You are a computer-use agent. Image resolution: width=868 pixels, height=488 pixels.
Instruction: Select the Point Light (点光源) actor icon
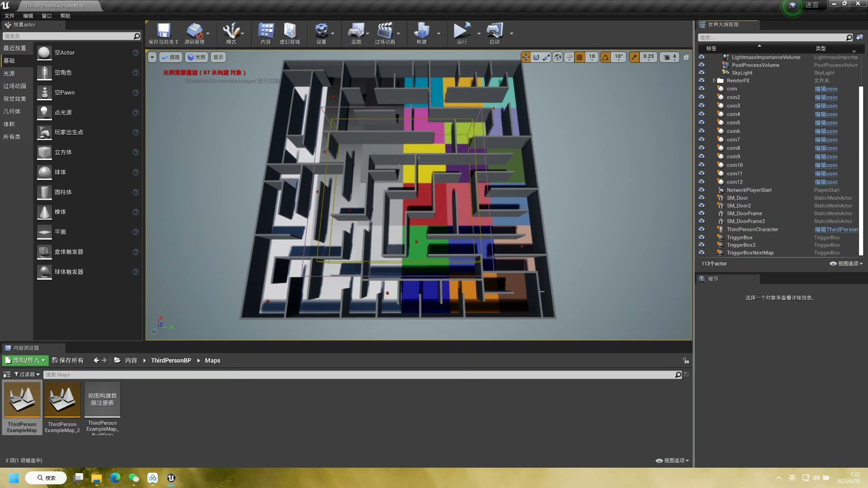click(x=44, y=113)
